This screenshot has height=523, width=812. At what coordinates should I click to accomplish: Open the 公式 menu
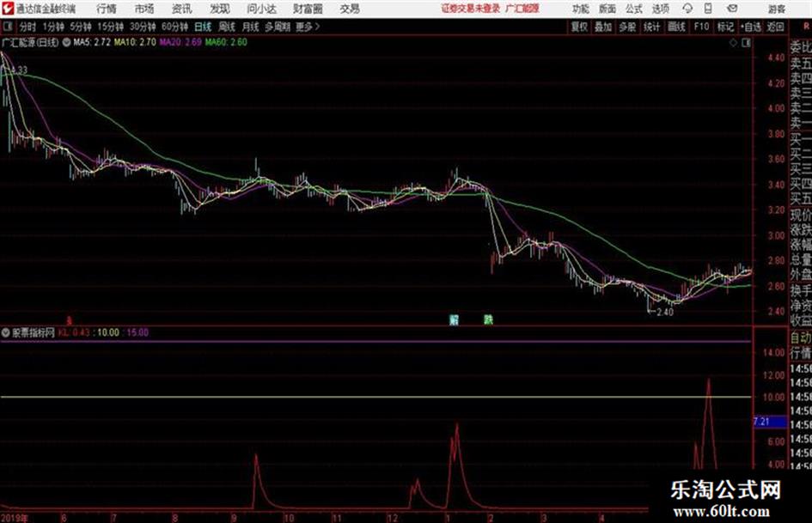tap(633, 9)
